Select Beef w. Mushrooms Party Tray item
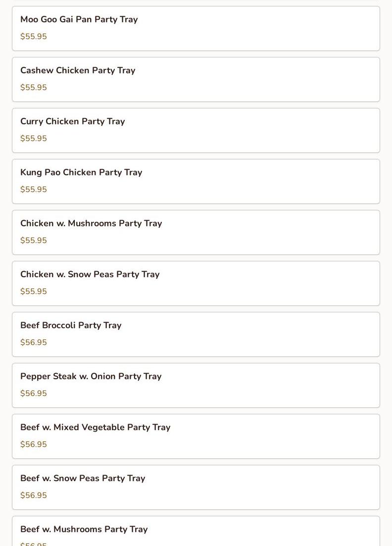The height and width of the screenshot is (546, 392). tap(196, 531)
